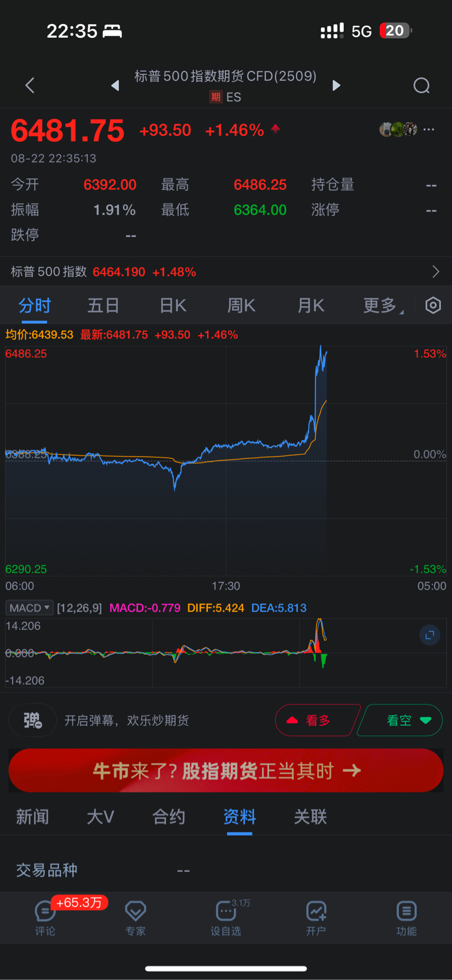The width and height of the screenshot is (452, 980).
Task: Open the 牛市来了 stock index futures banner
Action: point(226,770)
